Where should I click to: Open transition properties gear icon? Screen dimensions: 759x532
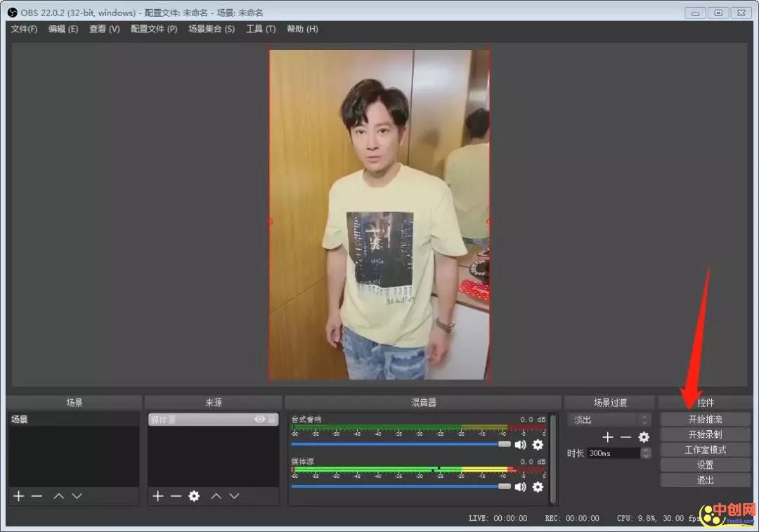tap(644, 437)
